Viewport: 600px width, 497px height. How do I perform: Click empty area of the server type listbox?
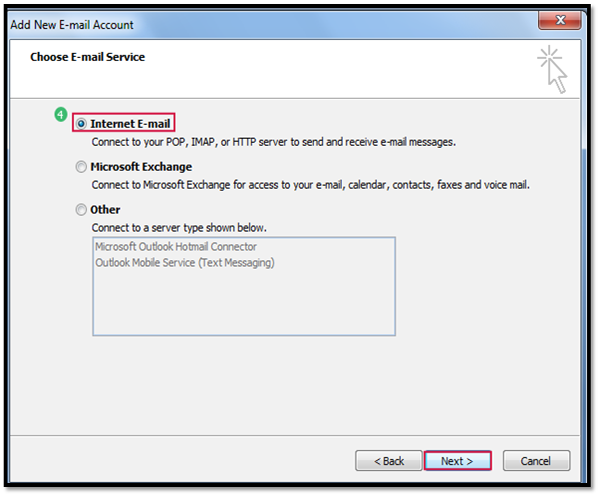pos(244,302)
